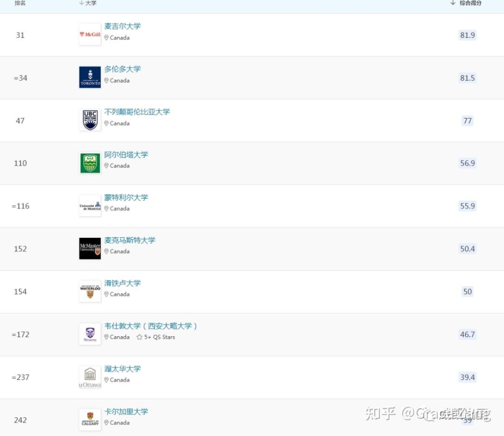The image size is (504, 436).
Task: Select the 5+ QS Stars label
Action: click(x=159, y=337)
